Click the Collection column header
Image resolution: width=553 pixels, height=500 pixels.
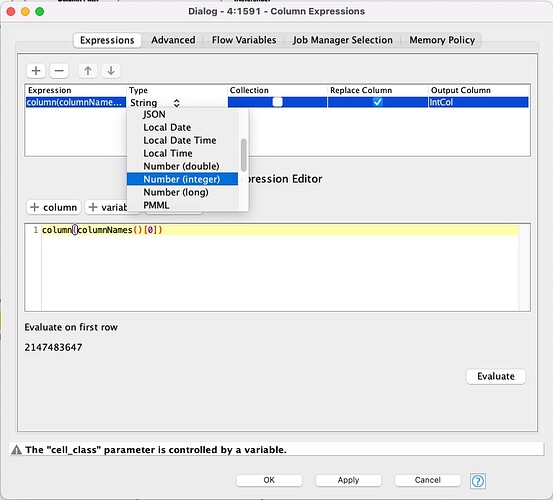pos(277,90)
